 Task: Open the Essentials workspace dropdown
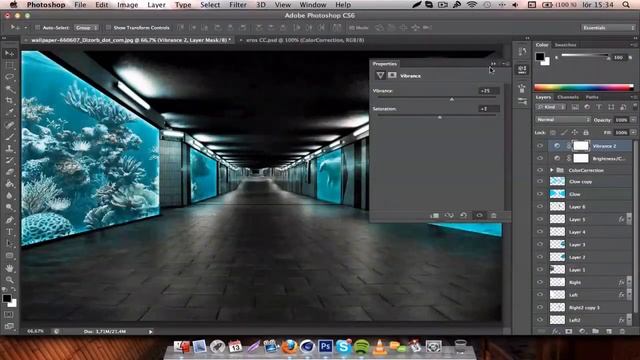[607, 28]
